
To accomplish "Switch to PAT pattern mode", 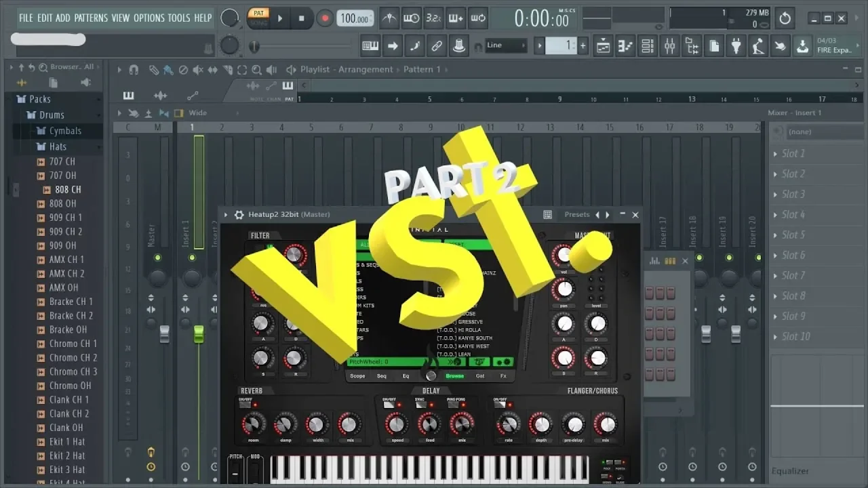I will [258, 12].
